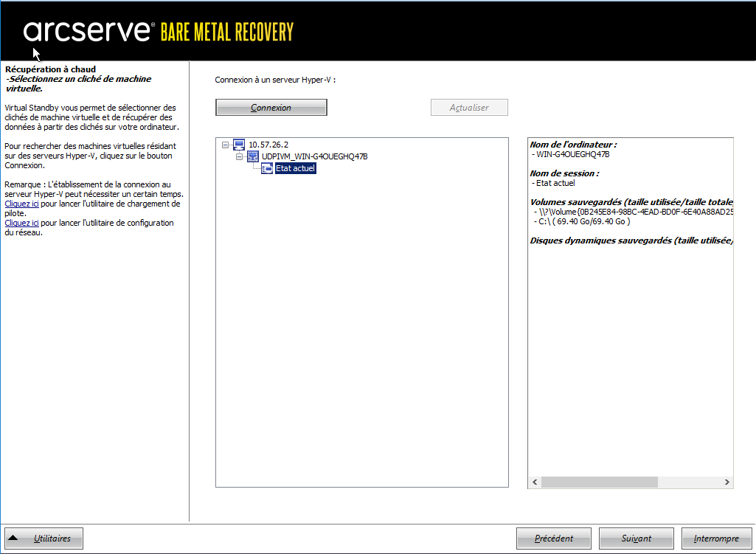This screenshot has width=756, height=554.
Task: Click the Disques dynamiques sauvegardés heading
Action: tap(631, 240)
